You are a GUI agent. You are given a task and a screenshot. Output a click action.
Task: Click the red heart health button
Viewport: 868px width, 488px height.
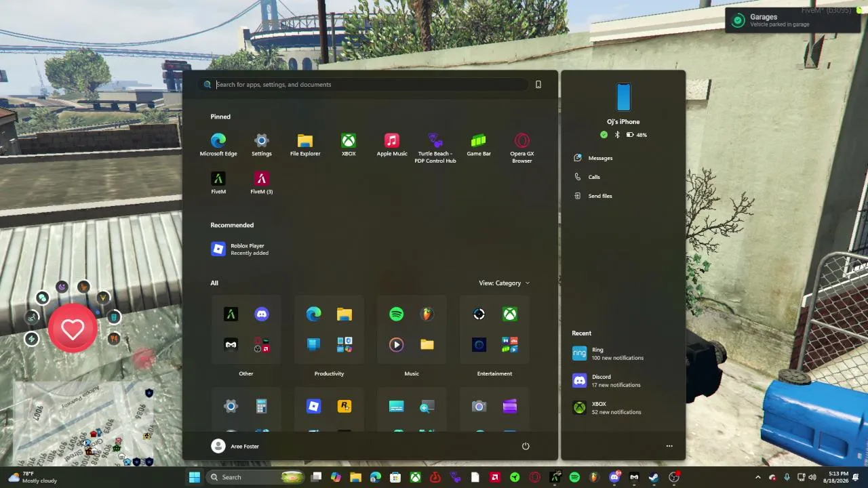pos(73,329)
